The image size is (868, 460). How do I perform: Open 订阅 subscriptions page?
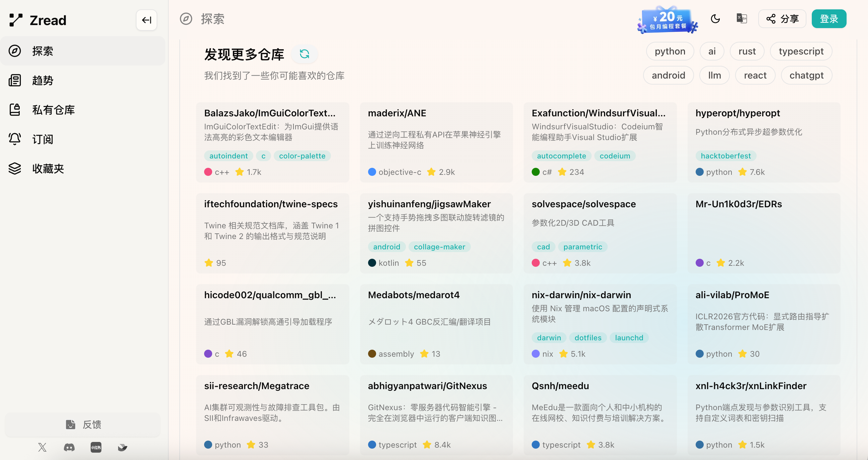coord(42,139)
